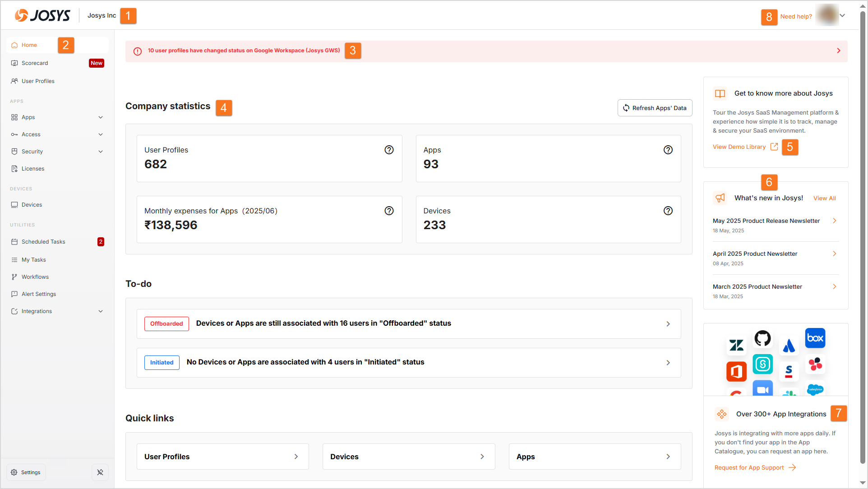Click the User Profiles help question icon
This screenshot has height=489, width=868.
click(389, 150)
